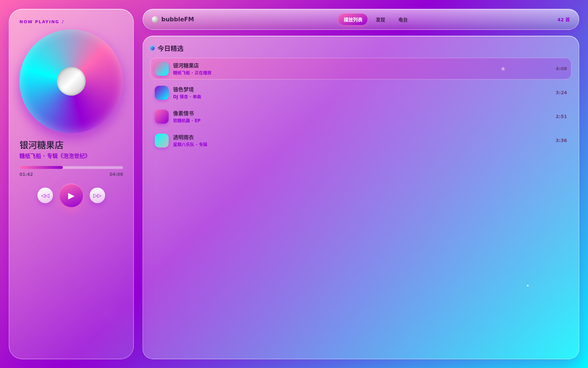This screenshot has width=588, height=368.
Task: Click the now-playing title 银河糖果店
Action: coord(42,145)
